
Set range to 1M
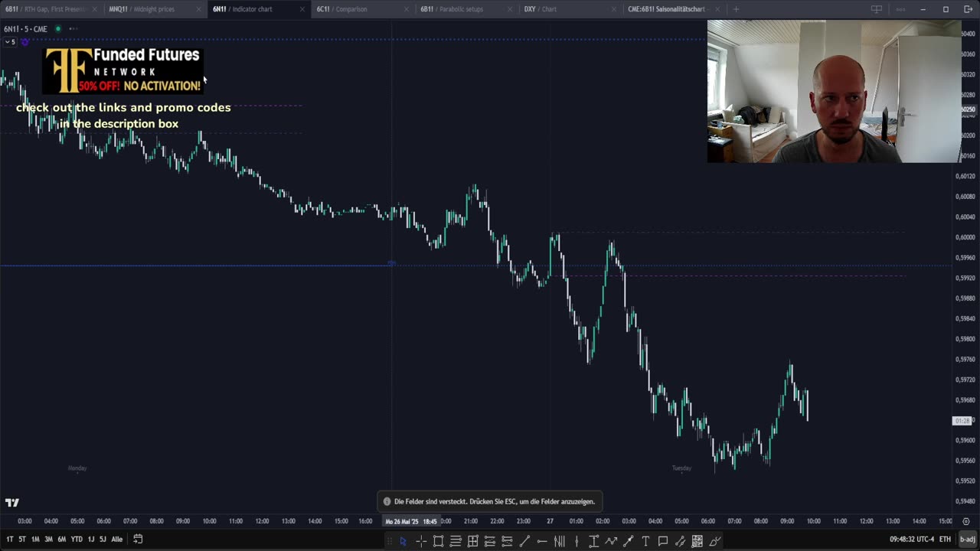(x=35, y=539)
